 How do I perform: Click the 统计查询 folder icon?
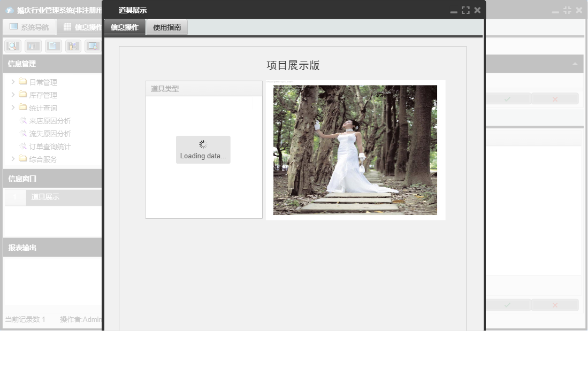point(23,107)
